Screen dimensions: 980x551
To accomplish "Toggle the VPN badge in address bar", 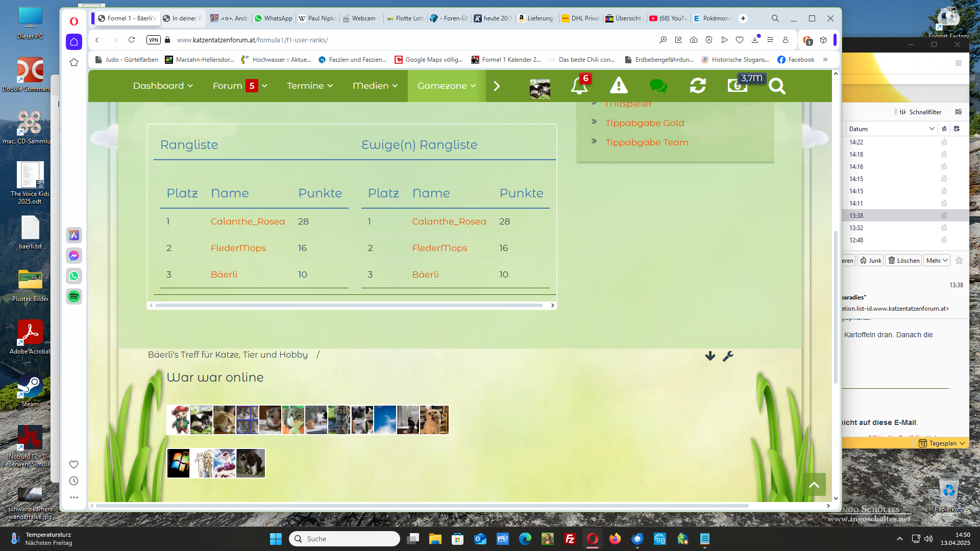I will pyautogui.click(x=153, y=40).
